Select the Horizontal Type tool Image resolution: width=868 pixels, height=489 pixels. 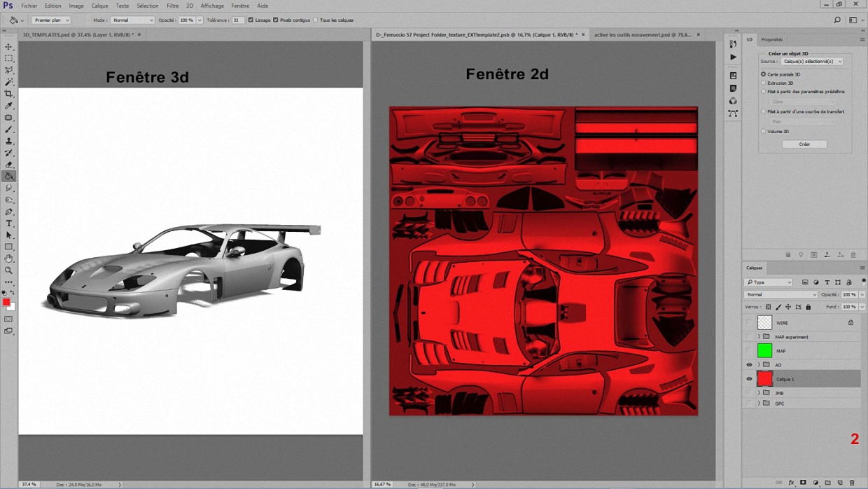click(9, 223)
